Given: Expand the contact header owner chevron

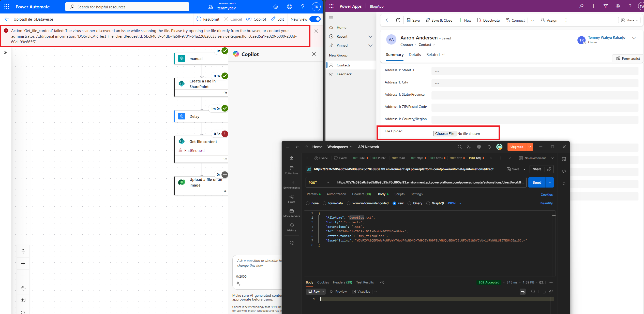Looking at the screenshot, I should (x=634, y=38).
